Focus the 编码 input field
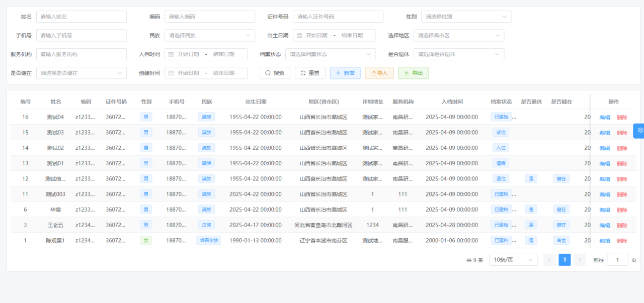644x303 pixels. tap(210, 17)
